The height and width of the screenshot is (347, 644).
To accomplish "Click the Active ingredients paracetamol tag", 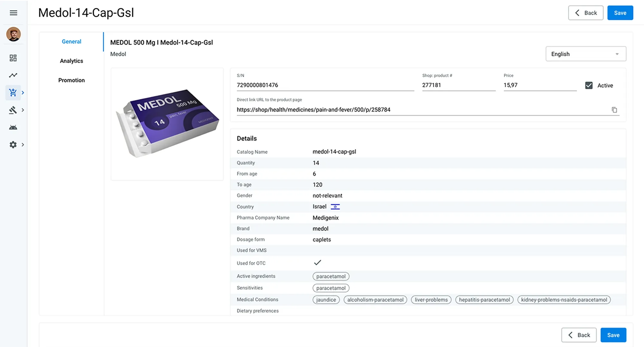I will point(331,276).
